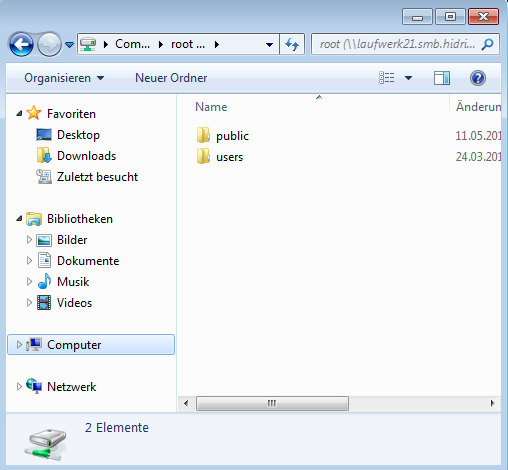
Task: Open the recent pages dropdown arrow
Action: 69,44
